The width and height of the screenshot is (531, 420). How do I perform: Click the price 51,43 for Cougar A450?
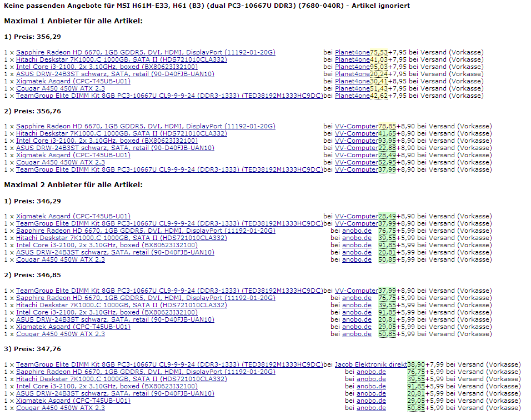[379, 88]
